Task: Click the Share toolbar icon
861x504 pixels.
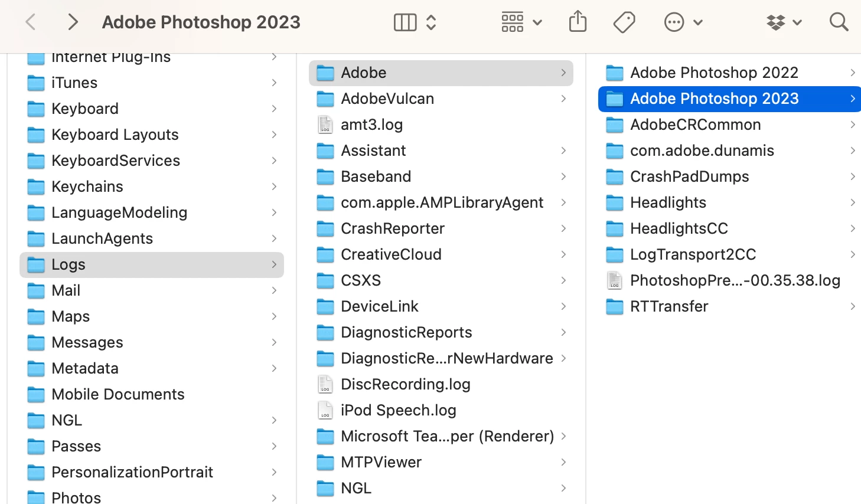Action: coord(578,22)
